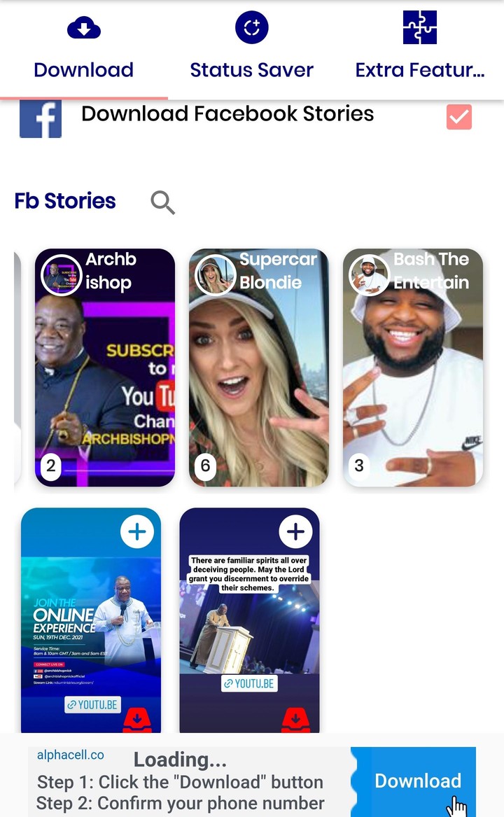Screen dimensions: 504x817
Task: Download the Online Experience story via red icon
Action: click(x=137, y=720)
